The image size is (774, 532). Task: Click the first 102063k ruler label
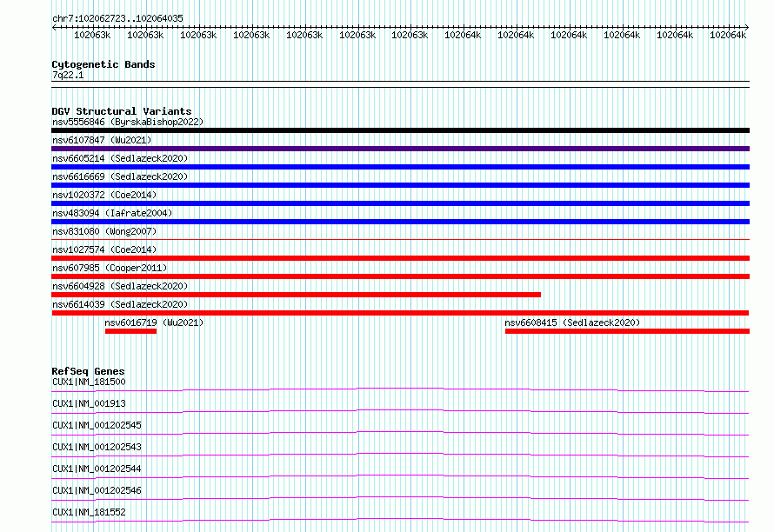coord(92,35)
